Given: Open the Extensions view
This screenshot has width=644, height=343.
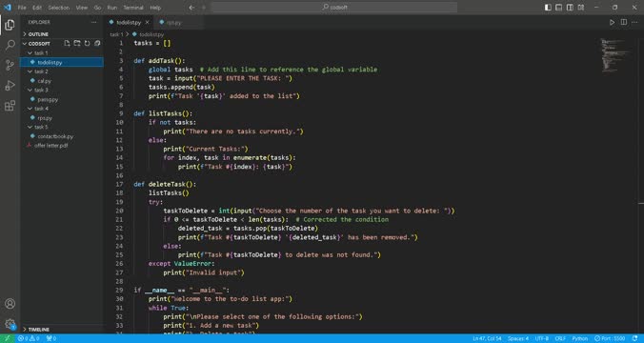Looking at the screenshot, I should (10, 106).
